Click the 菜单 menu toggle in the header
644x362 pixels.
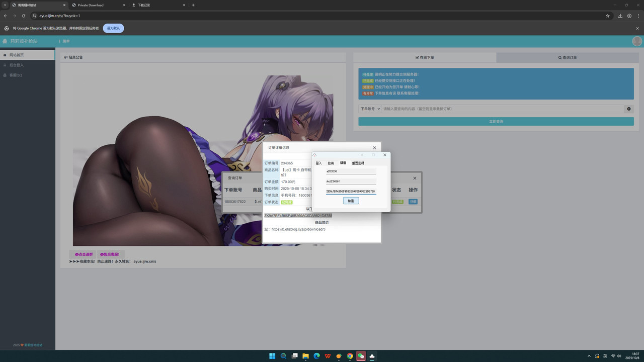tap(64, 41)
